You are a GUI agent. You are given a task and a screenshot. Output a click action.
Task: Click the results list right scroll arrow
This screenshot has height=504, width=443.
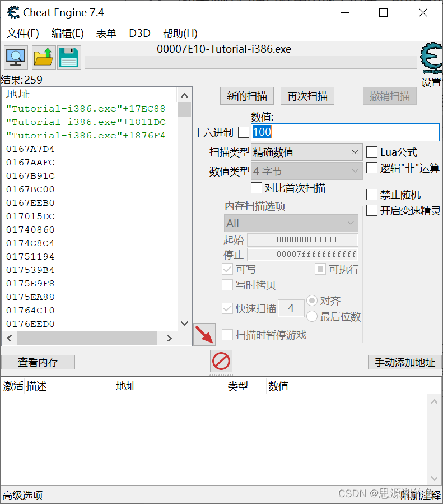[169, 338]
